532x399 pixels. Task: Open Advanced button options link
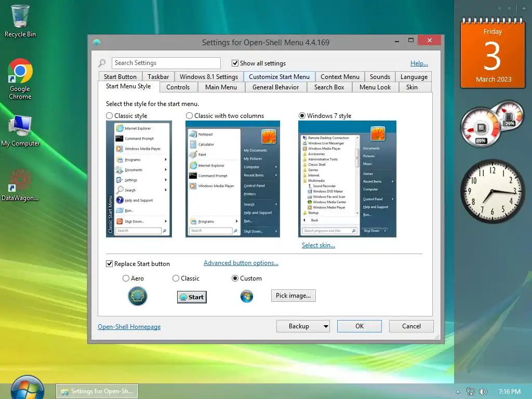tap(241, 262)
